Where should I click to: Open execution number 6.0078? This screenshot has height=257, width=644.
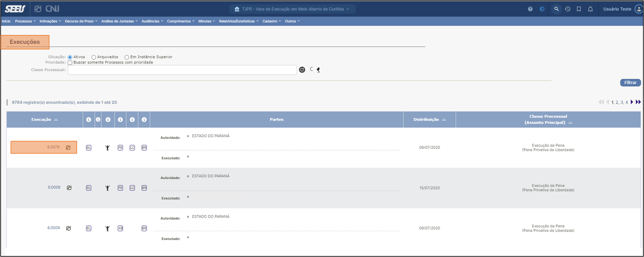pyautogui.click(x=53, y=147)
